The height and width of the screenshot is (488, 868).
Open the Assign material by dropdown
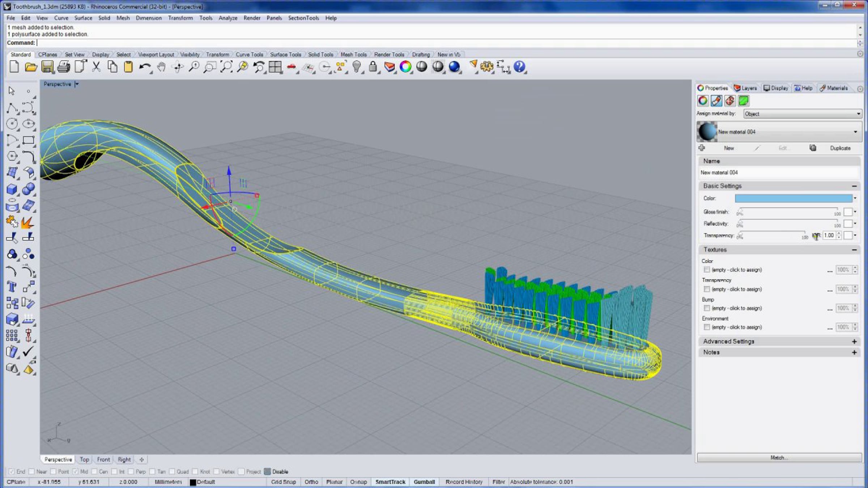point(802,114)
